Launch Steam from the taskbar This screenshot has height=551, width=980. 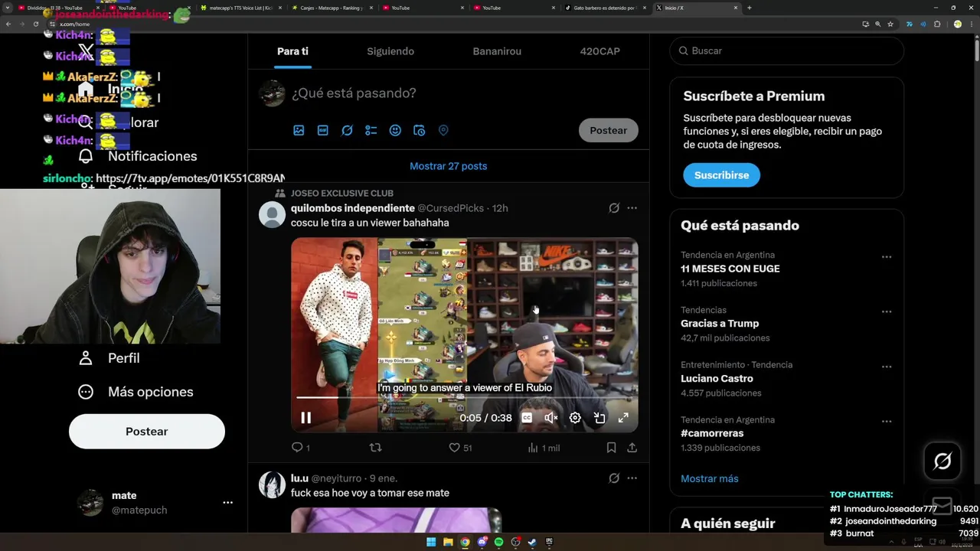[532, 543]
